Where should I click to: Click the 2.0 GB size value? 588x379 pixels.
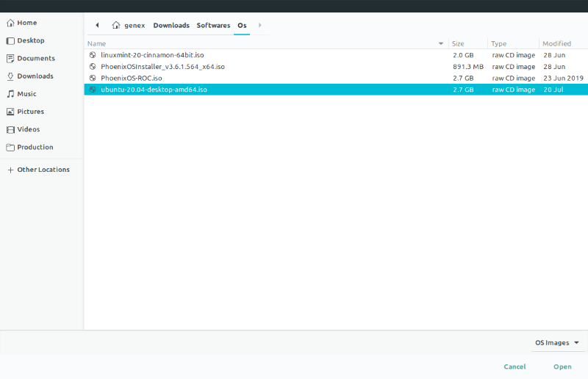coord(463,55)
